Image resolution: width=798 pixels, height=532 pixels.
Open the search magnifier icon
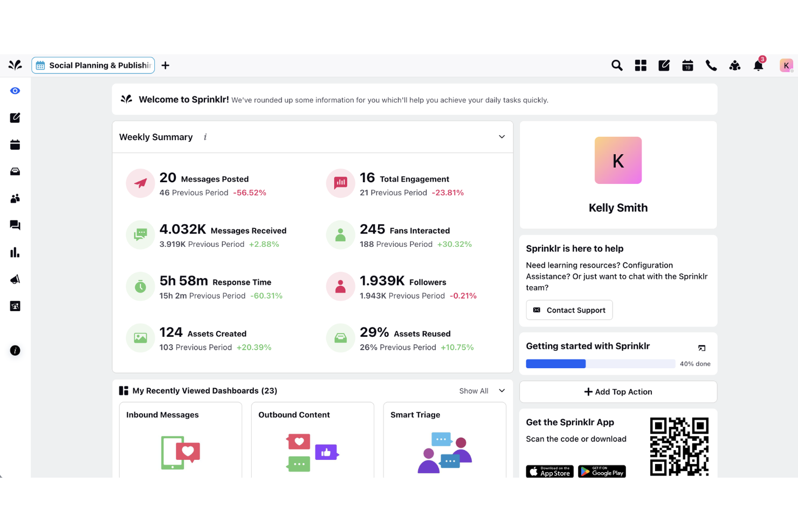[x=617, y=65]
